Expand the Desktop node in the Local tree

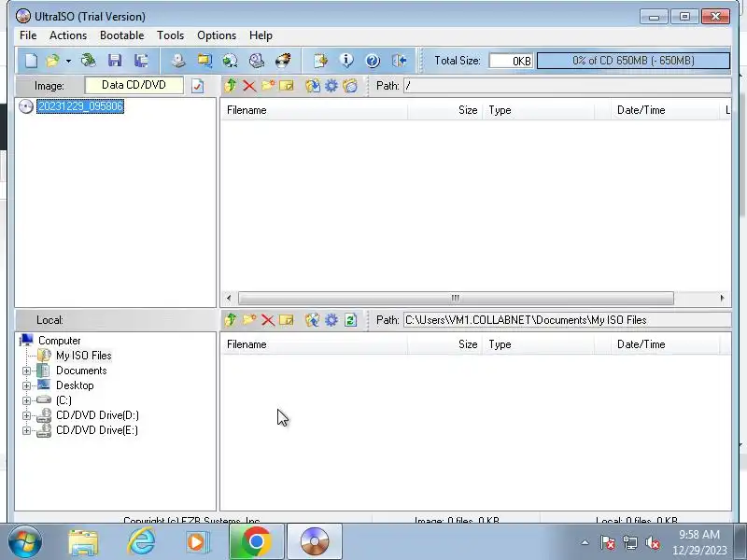coord(27,385)
